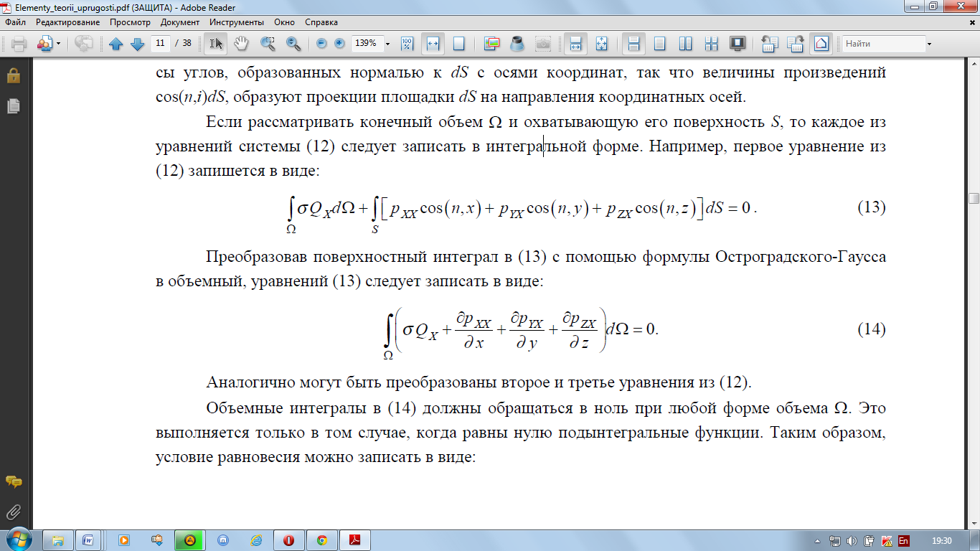Go to previous page with up arrow

click(116, 44)
